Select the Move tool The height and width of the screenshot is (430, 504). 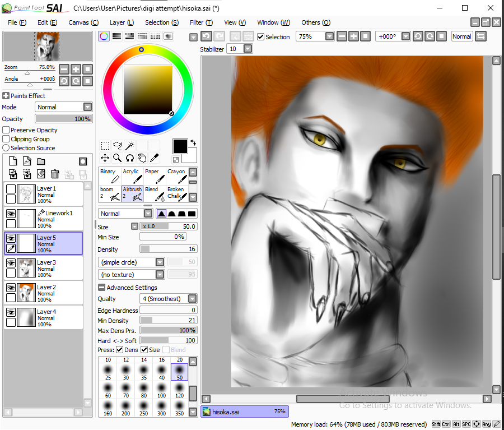pyautogui.click(x=105, y=158)
